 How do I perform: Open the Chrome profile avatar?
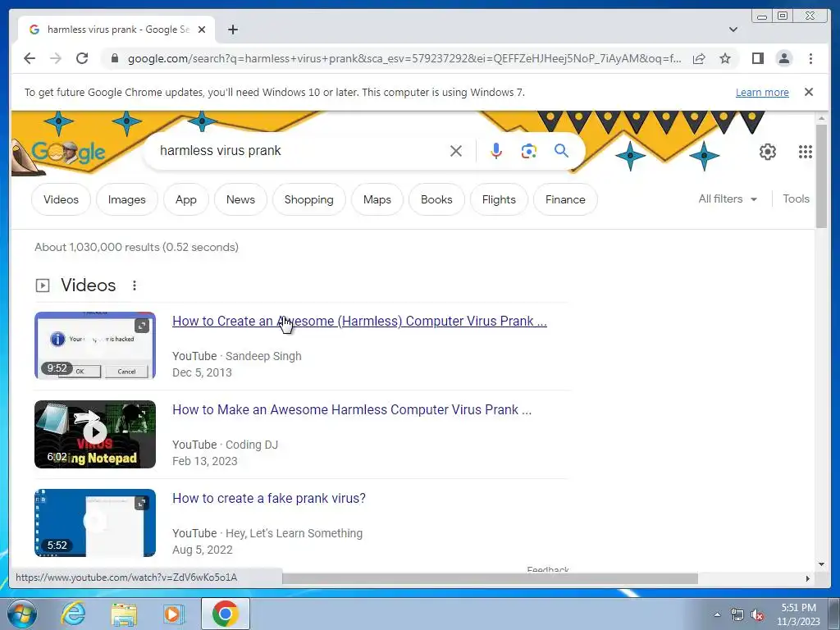pyautogui.click(x=783, y=58)
